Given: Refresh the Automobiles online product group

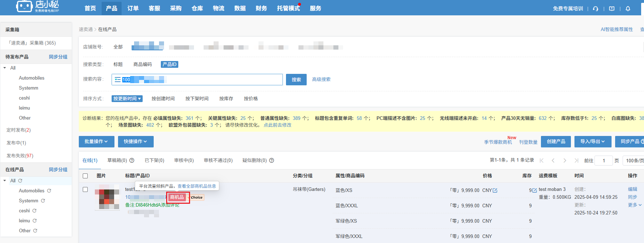Looking at the screenshot, I should pyautogui.click(x=49, y=191).
